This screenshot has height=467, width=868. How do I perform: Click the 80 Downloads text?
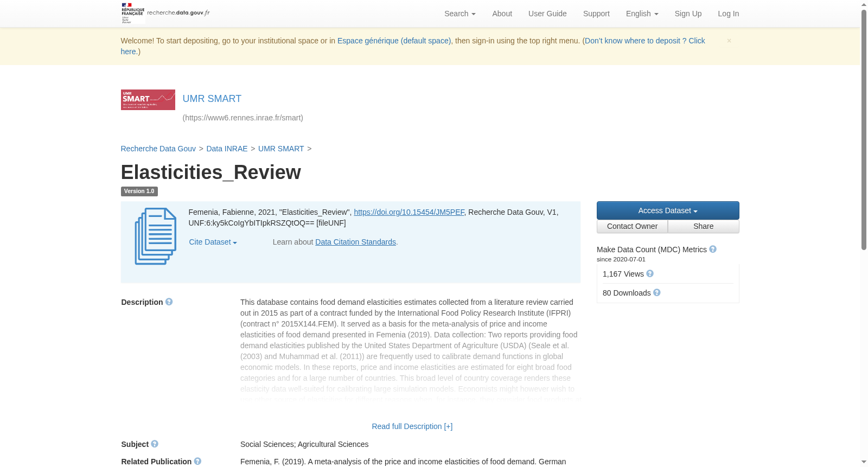point(627,293)
